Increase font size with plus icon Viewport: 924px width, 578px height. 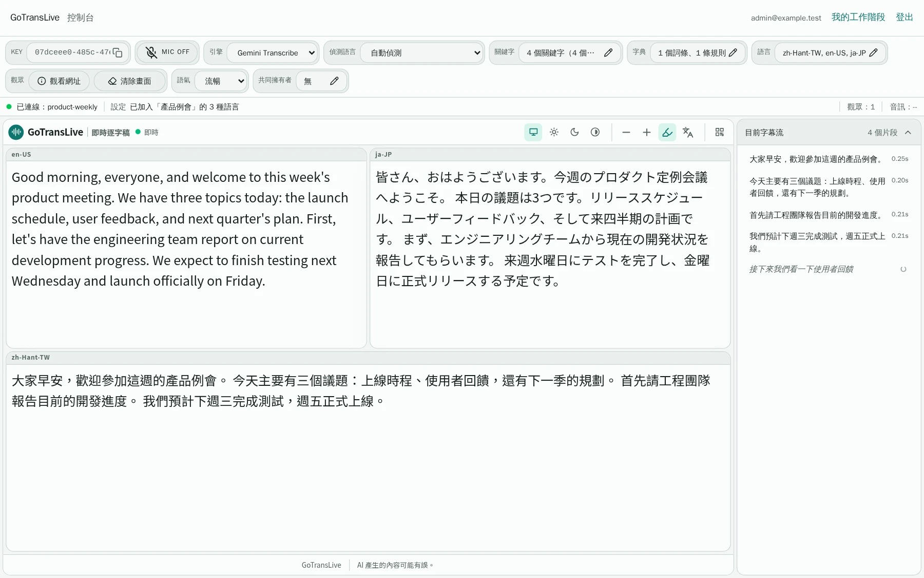[646, 132]
